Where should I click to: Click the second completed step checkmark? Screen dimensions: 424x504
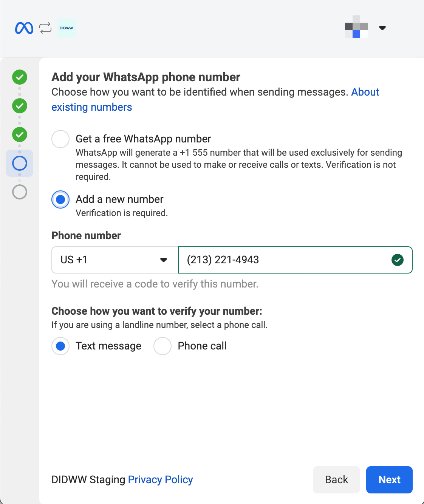coord(20,106)
